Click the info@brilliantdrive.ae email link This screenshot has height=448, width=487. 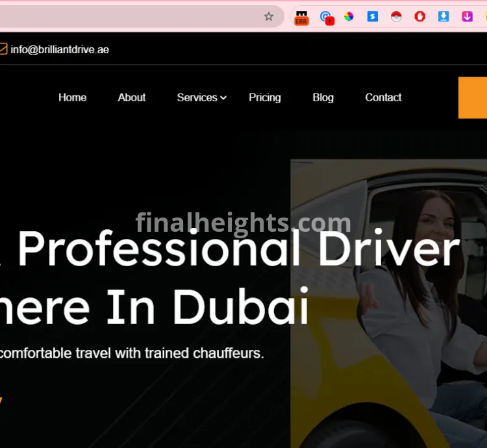click(60, 50)
